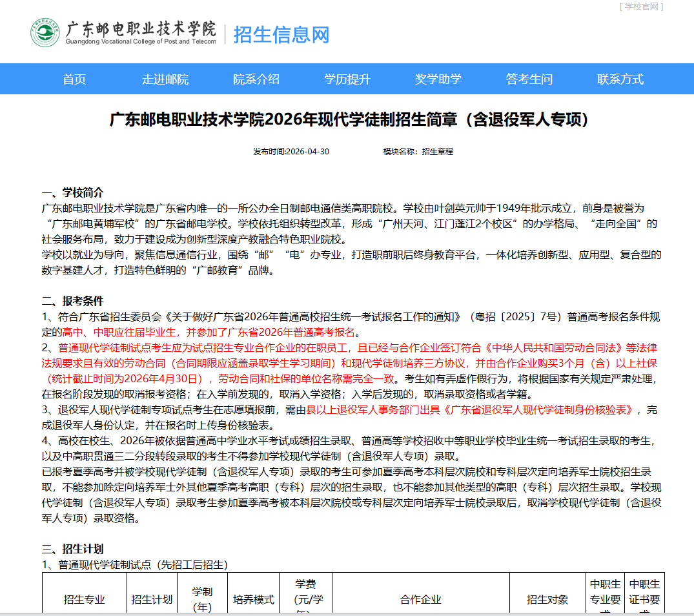Click 模块名称：招生章程 label
The width and height of the screenshot is (694, 616).
[x=418, y=151]
